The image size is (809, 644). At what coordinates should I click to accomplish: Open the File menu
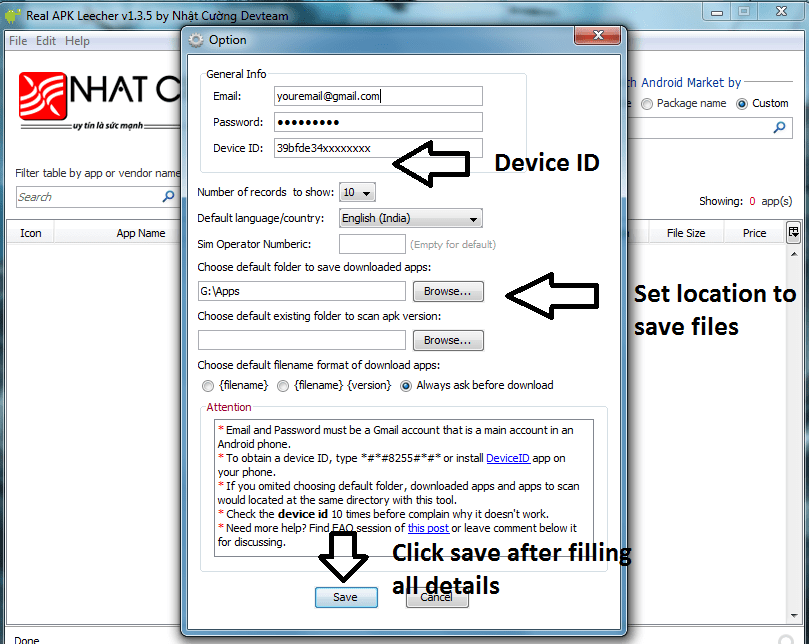pyautogui.click(x=18, y=41)
